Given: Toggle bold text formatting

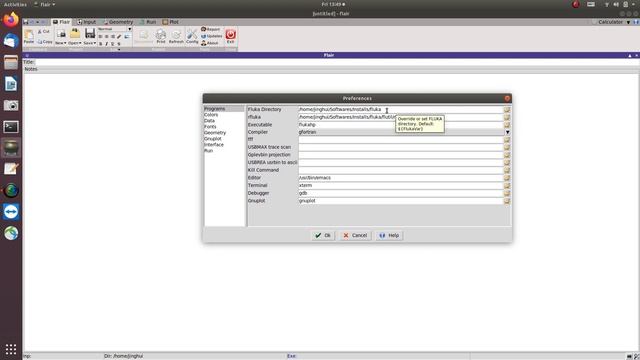Looking at the screenshot, I should pos(100,44).
